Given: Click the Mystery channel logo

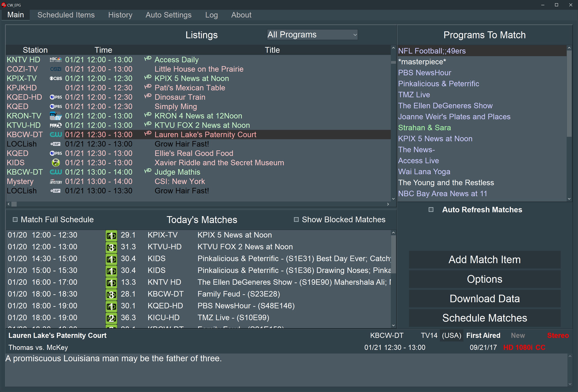Looking at the screenshot, I should (56, 182).
